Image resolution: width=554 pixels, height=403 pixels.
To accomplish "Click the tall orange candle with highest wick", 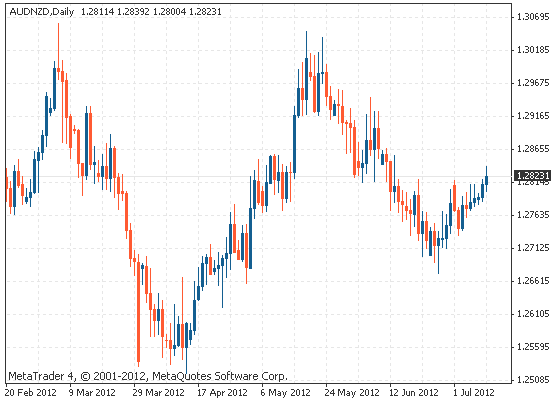I will [x=58, y=70].
